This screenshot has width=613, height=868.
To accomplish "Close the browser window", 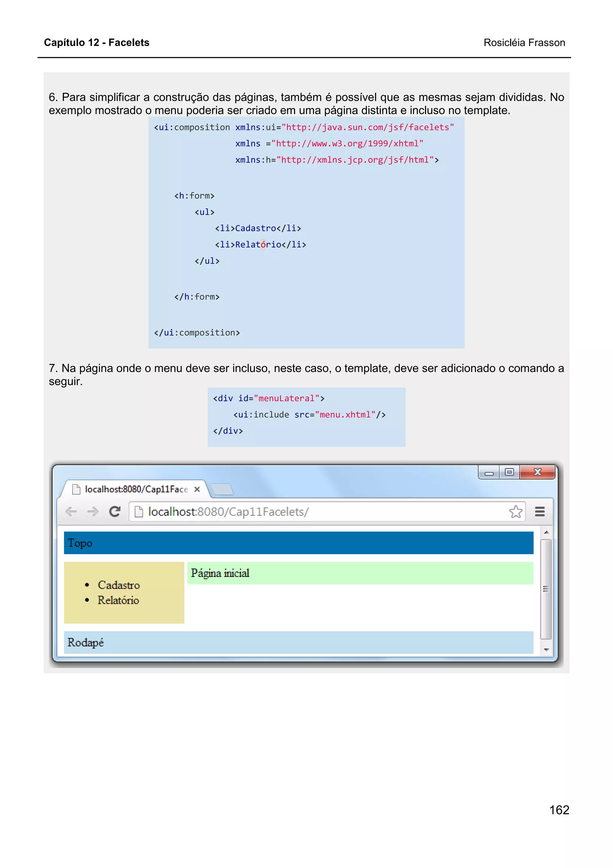I will [538, 472].
